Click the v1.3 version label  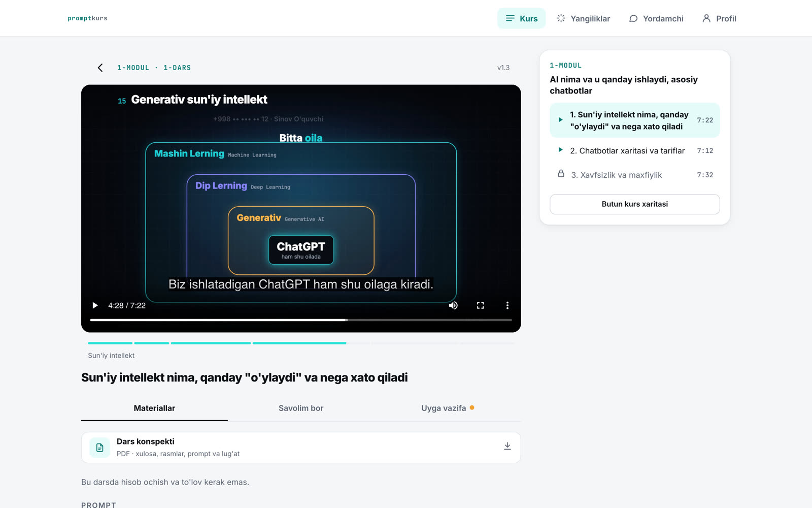pyautogui.click(x=503, y=68)
